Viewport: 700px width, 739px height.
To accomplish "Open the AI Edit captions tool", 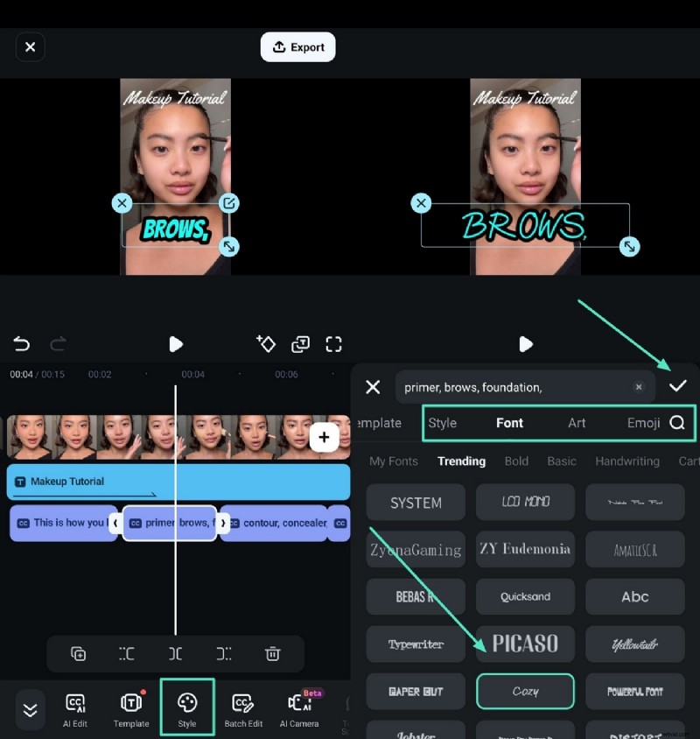I will [x=75, y=709].
